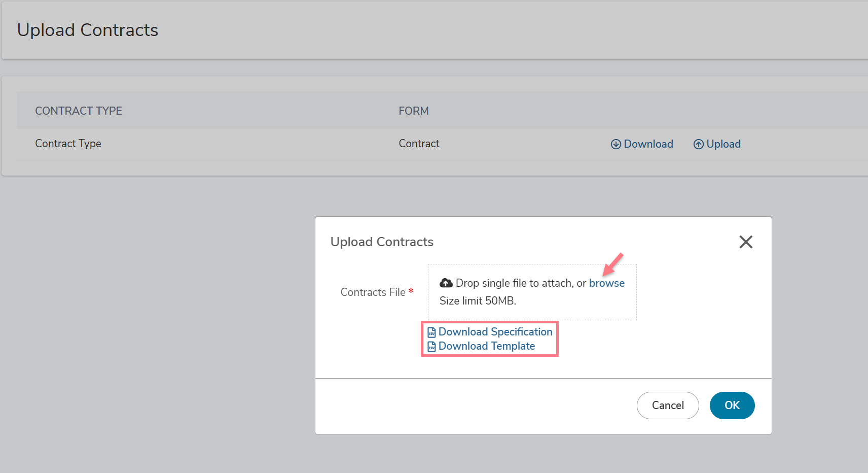Click the Contracts File field label
The image size is (868, 473).
click(x=373, y=292)
